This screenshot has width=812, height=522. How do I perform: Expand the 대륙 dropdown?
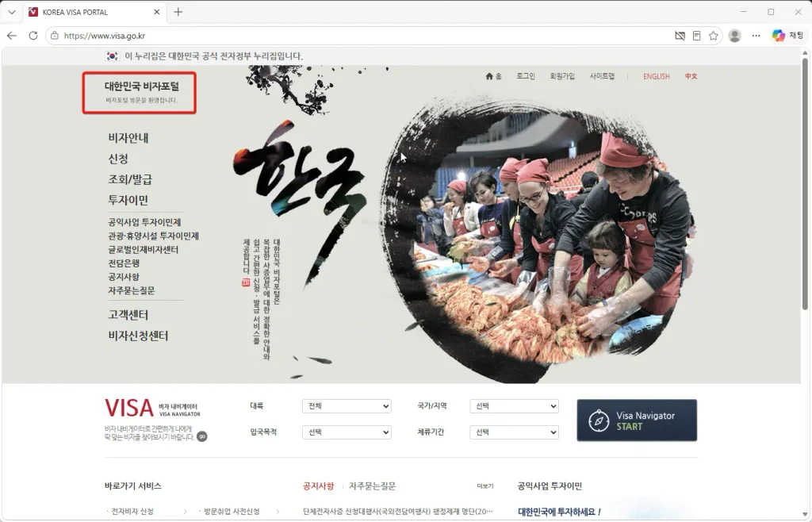347,406
